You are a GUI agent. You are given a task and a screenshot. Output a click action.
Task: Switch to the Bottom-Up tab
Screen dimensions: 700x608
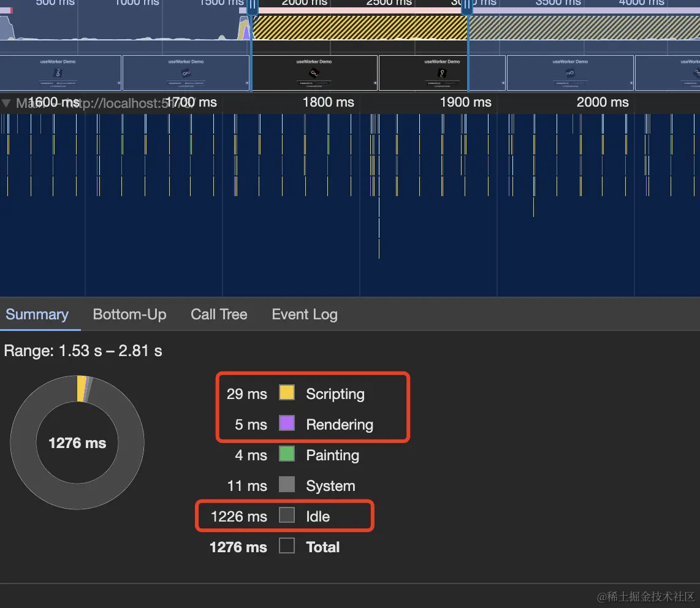pyautogui.click(x=129, y=314)
